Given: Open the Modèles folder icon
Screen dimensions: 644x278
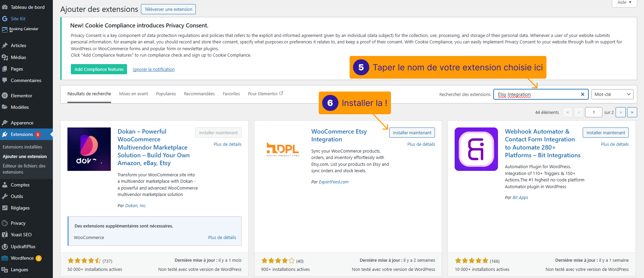Looking at the screenshot, I should point(5,107).
